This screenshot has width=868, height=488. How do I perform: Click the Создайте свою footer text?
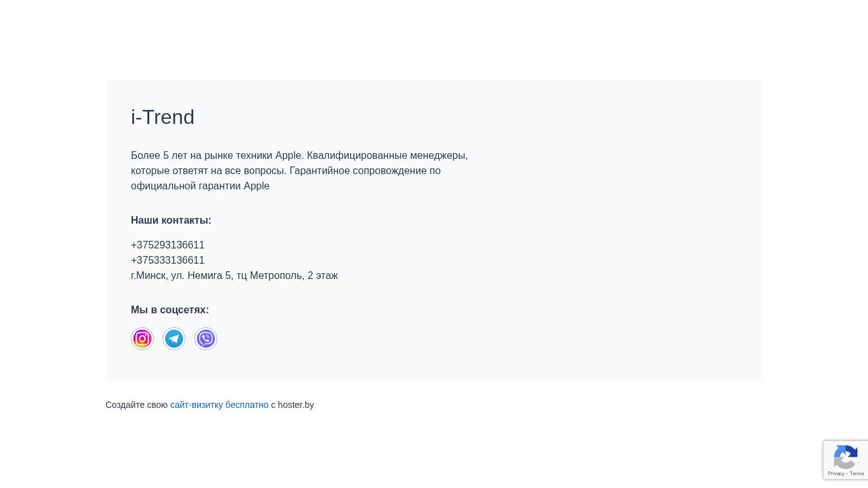tap(137, 405)
